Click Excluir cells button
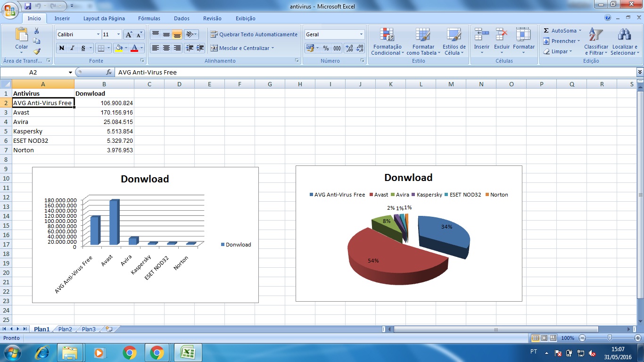 (x=502, y=41)
